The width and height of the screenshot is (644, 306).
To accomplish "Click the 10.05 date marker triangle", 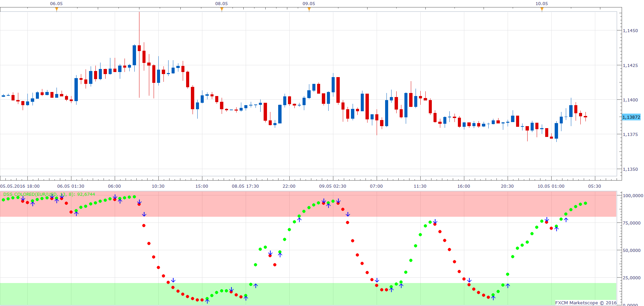I will 542,9.
